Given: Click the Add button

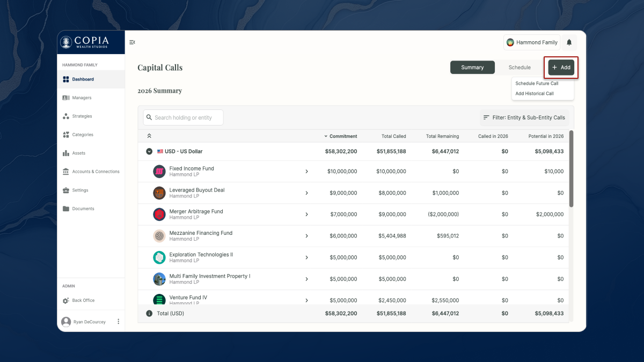Looking at the screenshot, I should [561, 68].
